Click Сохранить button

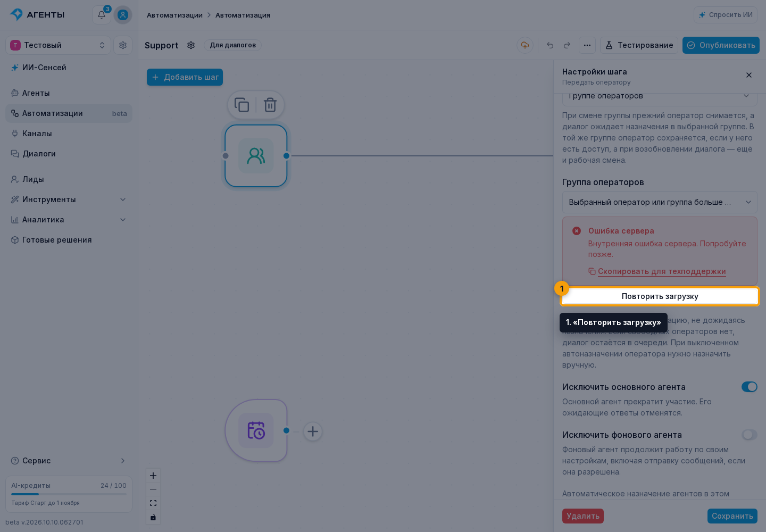[x=732, y=516]
